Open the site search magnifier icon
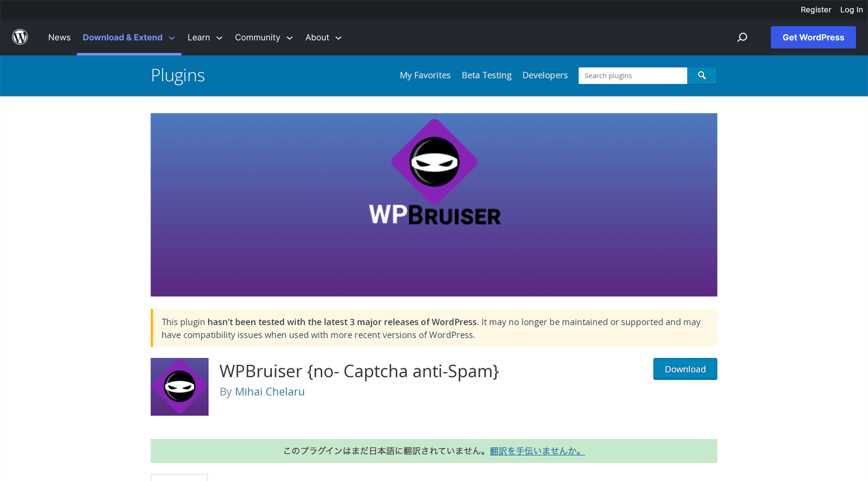The width and height of the screenshot is (868, 481). pos(742,38)
